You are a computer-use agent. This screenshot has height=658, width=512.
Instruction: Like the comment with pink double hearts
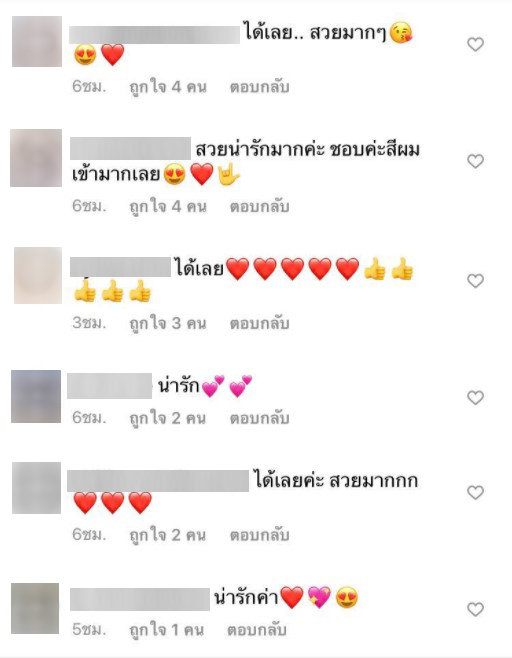(475, 397)
